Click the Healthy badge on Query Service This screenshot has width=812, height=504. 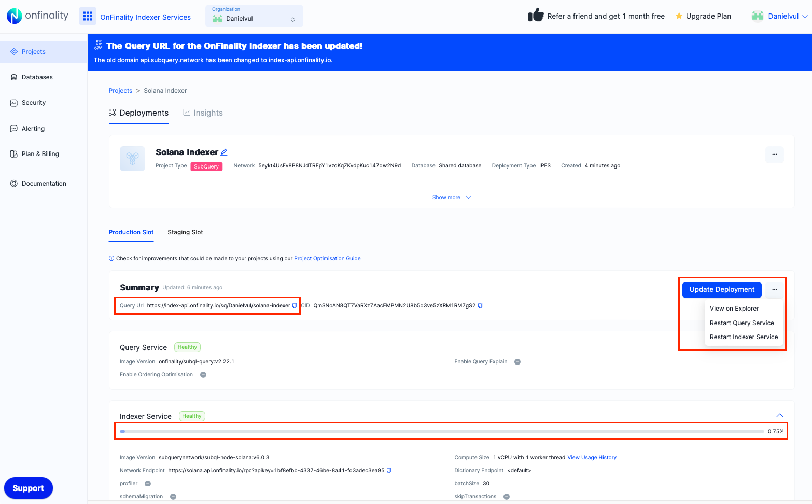tap(187, 347)
